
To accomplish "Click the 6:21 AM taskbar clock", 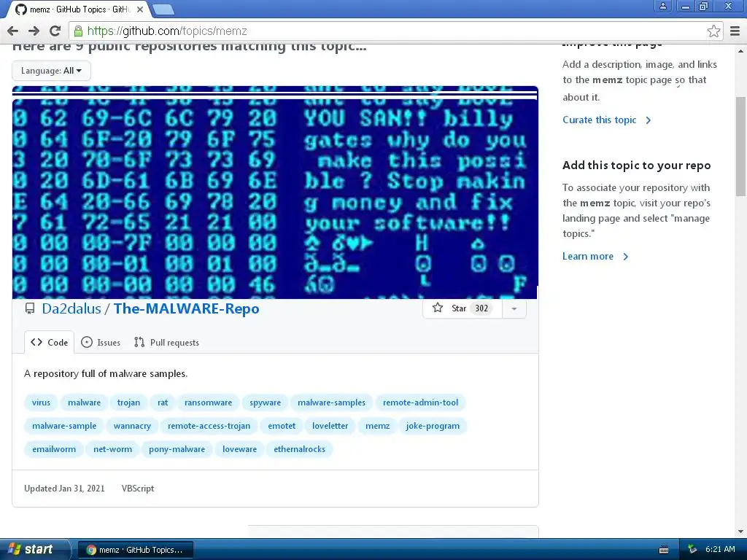I will coord(720,549).
